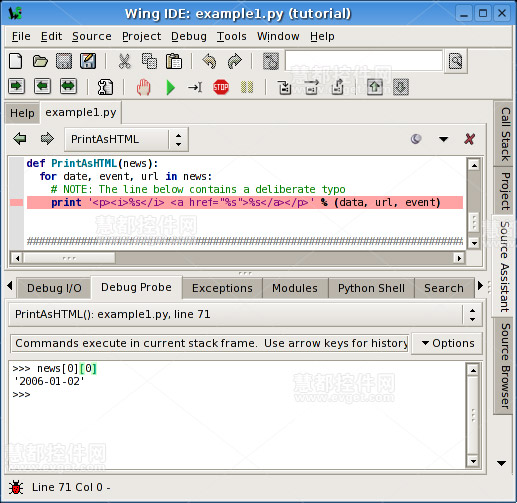
Task: Click editor vertical scrollbar down arrow
Action: pyautogui.click(x=474, y=243)
